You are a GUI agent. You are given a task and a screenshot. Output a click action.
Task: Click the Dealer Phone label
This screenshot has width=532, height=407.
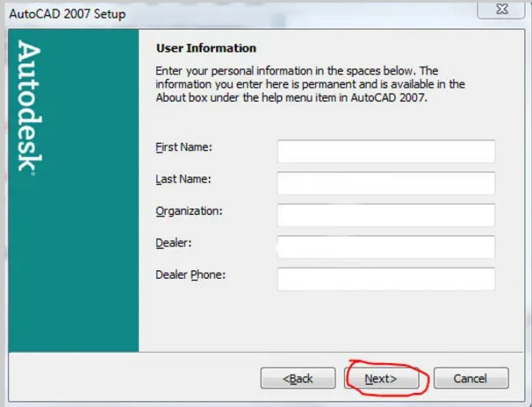point(190,275)
